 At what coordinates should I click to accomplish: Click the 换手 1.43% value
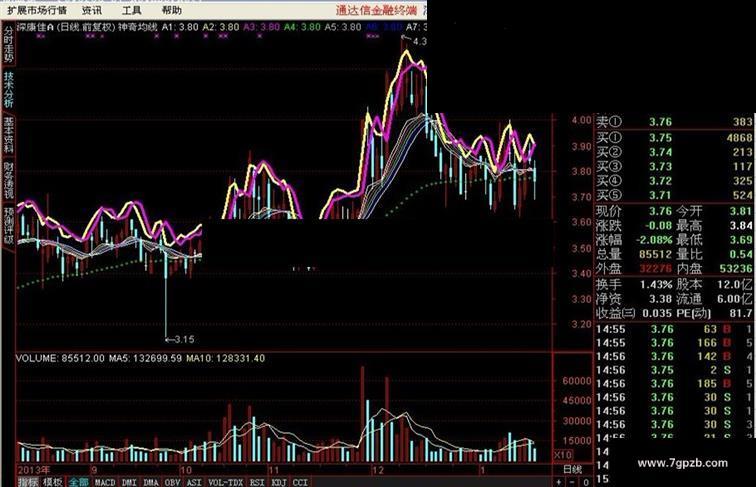[x=656, y=284]
